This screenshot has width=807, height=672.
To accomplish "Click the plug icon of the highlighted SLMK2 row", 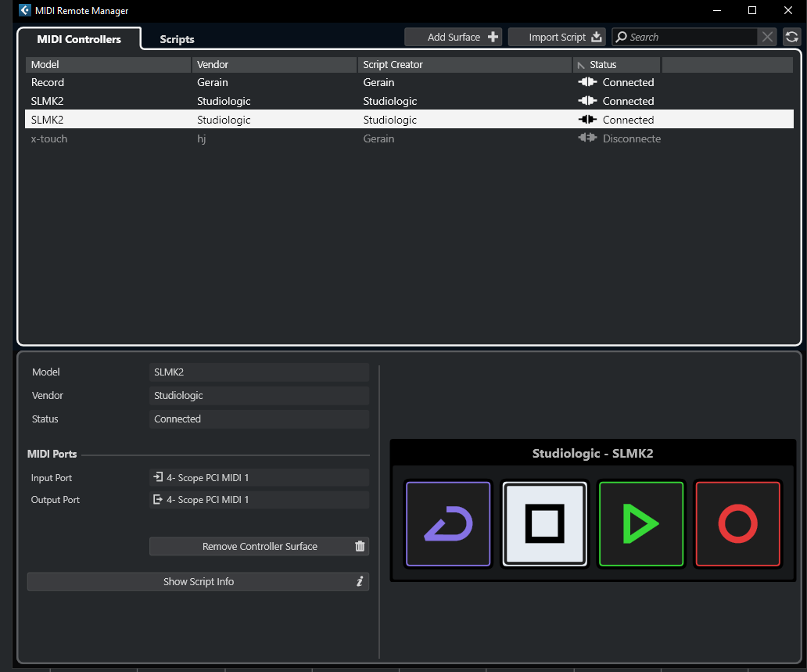I will [x=587, y=120].
